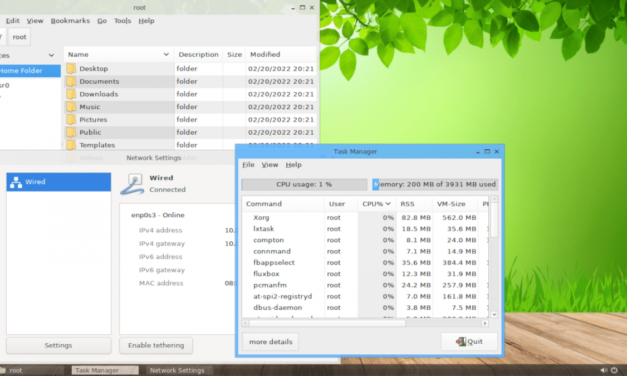Sort by the Description column header
The width and height of the screenshot is (627, 376).
tap(199, 54)
